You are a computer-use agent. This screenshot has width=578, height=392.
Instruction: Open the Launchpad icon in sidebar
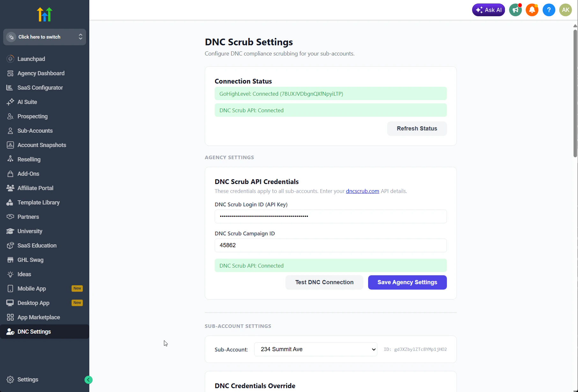[x=11, y=59]
